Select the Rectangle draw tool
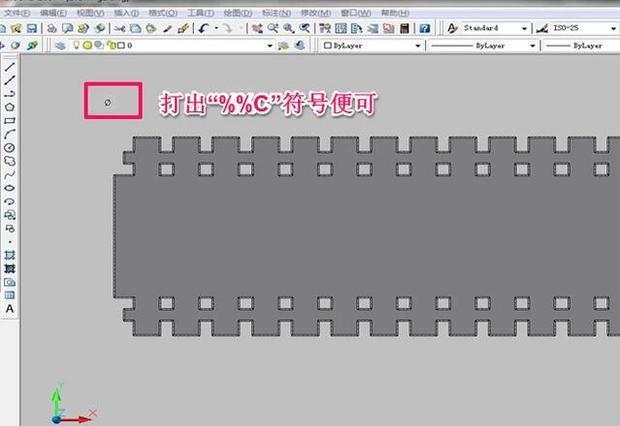620x426 pixels. 10,120
